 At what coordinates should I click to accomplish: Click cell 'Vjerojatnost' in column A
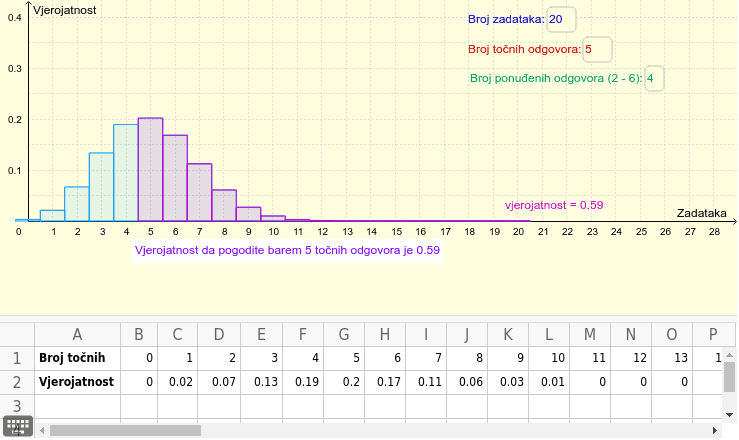coord(77,383)
